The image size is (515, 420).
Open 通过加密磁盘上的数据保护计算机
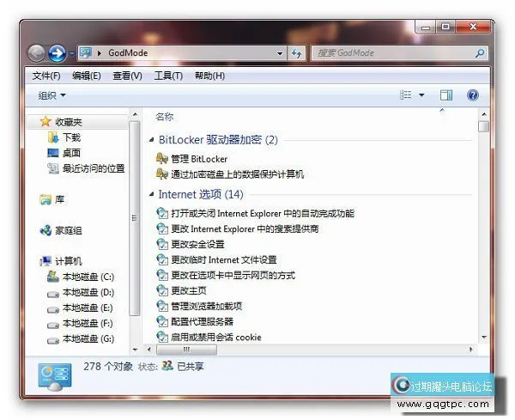237,174
